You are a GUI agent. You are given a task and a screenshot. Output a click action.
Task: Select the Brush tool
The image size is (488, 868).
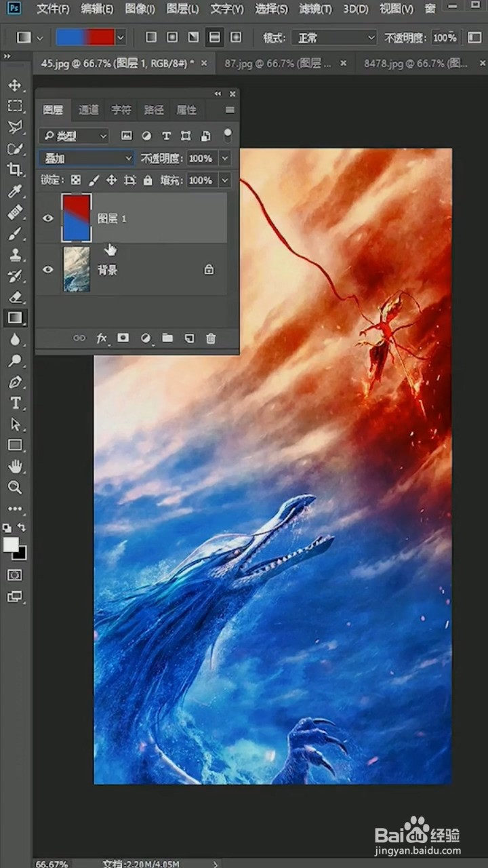tap(15, 234)
